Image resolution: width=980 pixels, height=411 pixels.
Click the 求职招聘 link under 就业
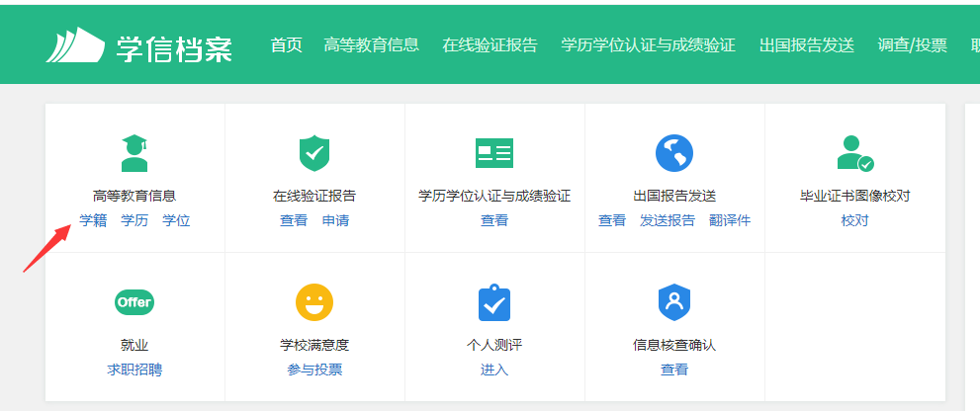pyautogui.click(x=134, y=370)
